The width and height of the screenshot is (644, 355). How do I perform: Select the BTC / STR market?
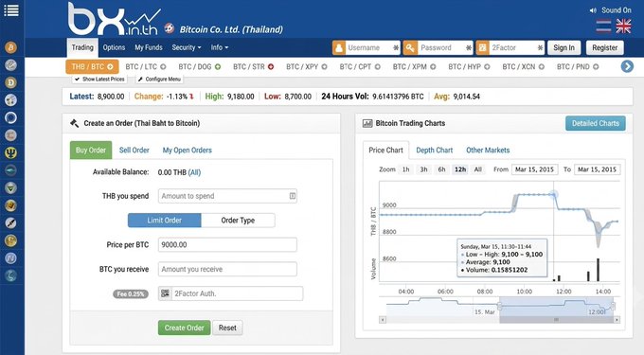click(x=253, y=66)
